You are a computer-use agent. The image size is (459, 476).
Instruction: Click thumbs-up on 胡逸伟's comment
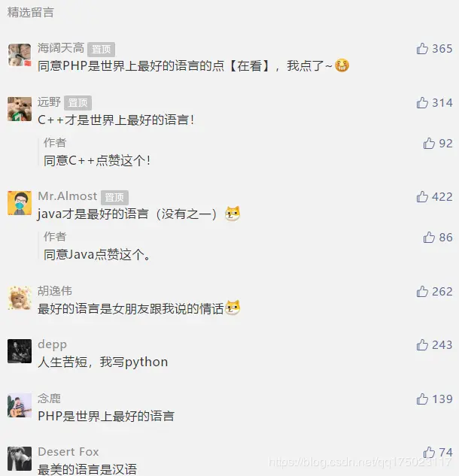tap(422, 292)
